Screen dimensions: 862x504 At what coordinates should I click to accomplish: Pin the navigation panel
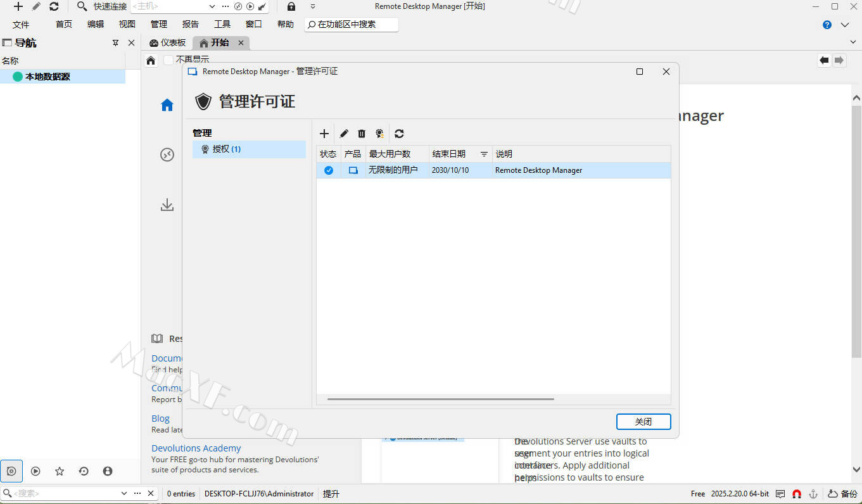115,43
